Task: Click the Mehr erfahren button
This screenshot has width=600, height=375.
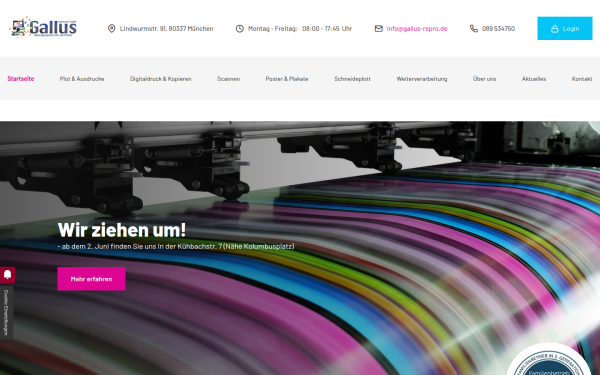Action: coord(91,279)
